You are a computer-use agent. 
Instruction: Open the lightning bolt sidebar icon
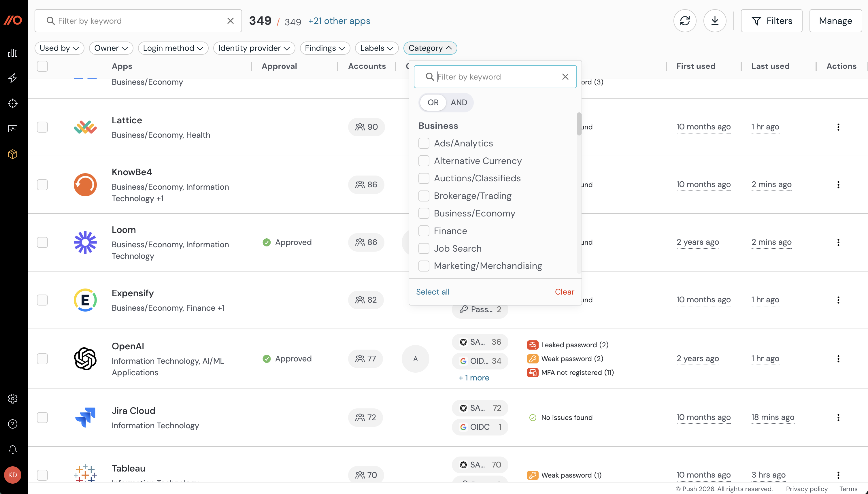coord(13,78)
